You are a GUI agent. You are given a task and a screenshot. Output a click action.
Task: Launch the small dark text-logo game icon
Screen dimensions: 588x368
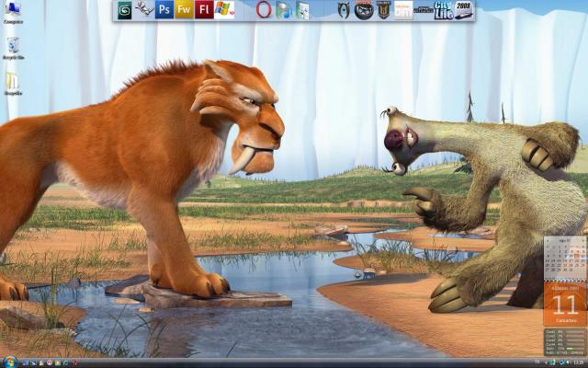(x=424, y=10)
